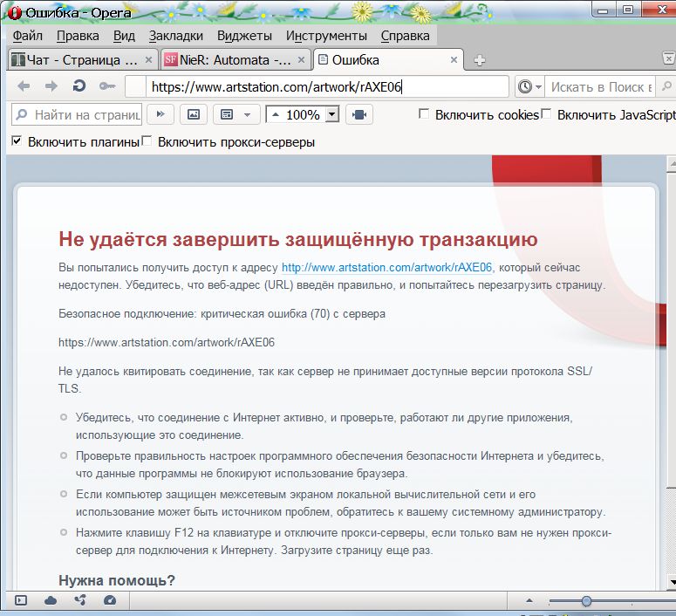Open a new tab with plus icon
This screenshot has width=676, height=616.
[480, 60]
